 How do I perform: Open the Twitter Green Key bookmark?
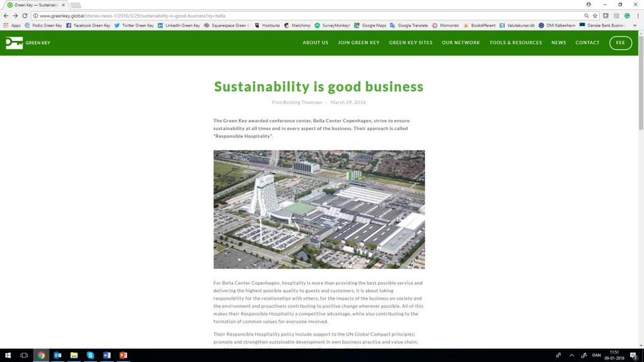pos(134,25)
